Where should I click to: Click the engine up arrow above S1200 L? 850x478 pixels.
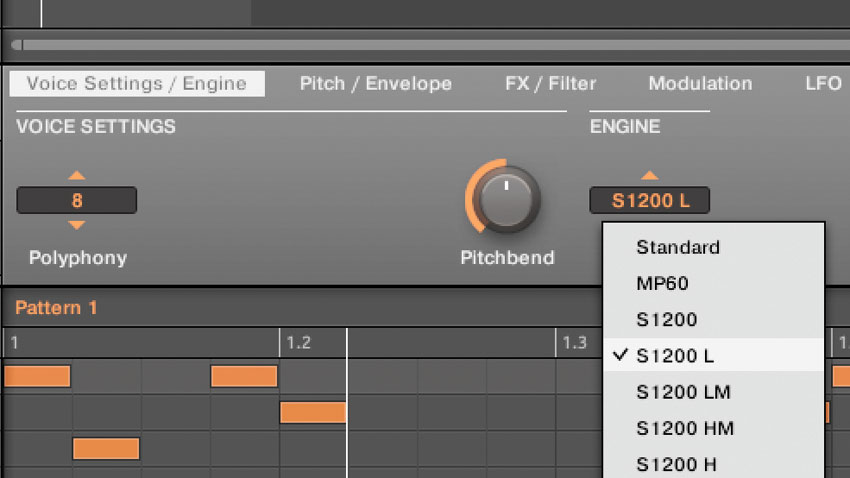pos(650,175)
